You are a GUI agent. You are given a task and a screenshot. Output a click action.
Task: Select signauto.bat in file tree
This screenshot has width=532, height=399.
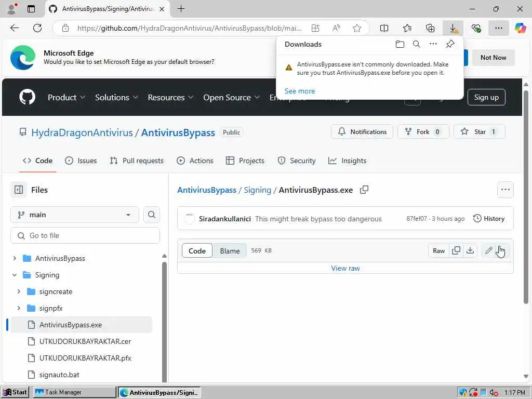[x=59, y=375]
